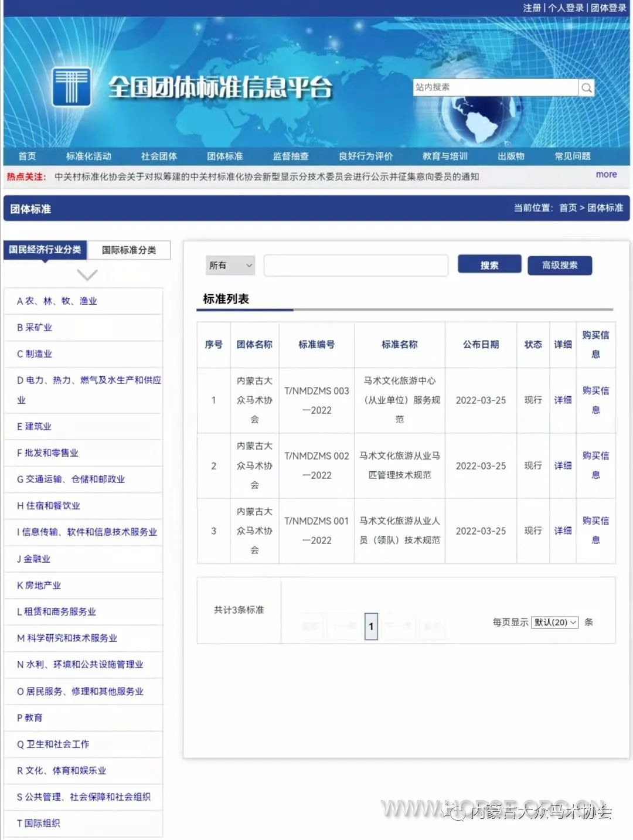
Task: Click standard name 马术文化旅游从业人员（领队）技术规范
Action: coord(400,530)
